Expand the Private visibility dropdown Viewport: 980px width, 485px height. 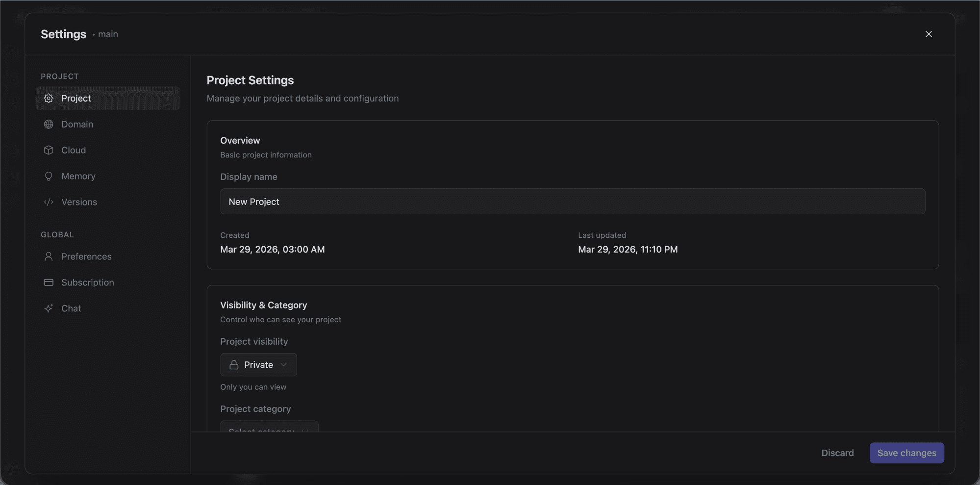tap(258, 365)
